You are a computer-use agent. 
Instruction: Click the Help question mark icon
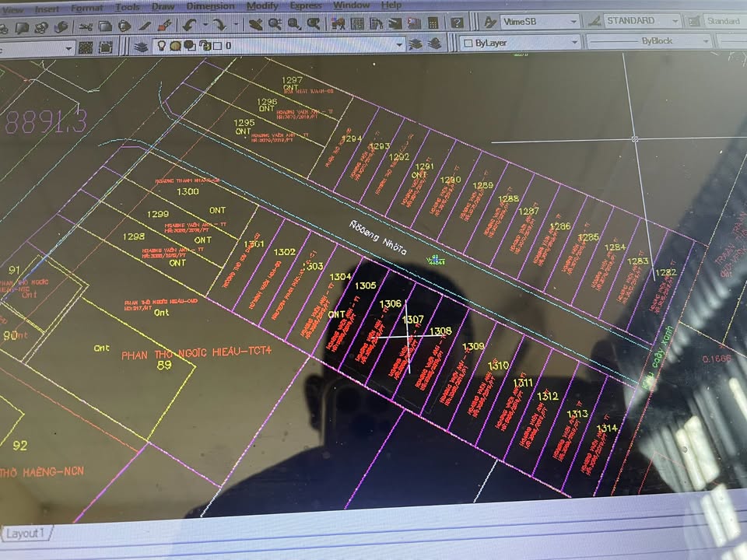pos(458,24)
